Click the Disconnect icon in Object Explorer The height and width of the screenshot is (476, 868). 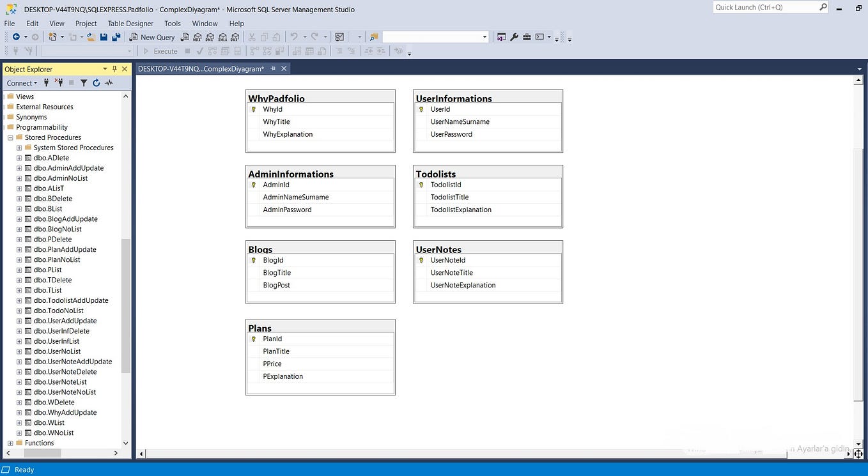(59, 82)
